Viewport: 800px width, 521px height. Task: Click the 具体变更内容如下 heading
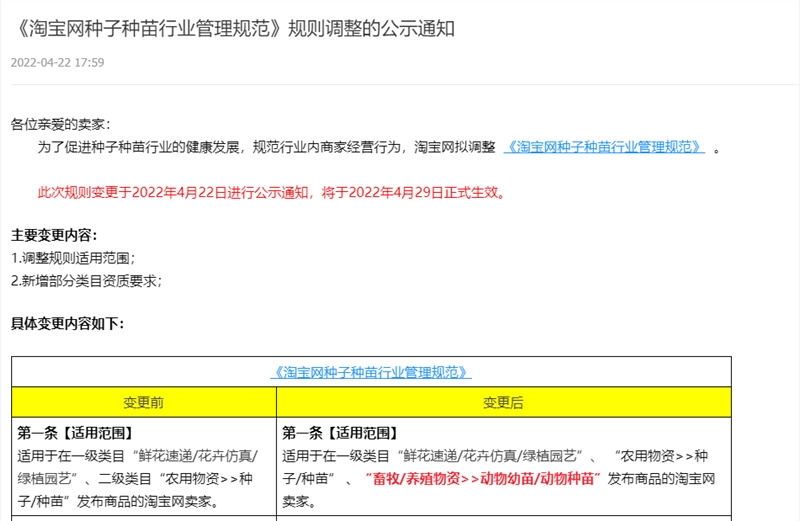point(67,324)
